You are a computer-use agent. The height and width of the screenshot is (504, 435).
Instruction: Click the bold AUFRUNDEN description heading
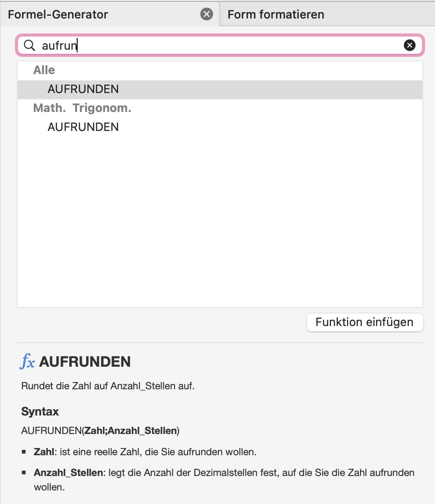[x=85, y=362]
